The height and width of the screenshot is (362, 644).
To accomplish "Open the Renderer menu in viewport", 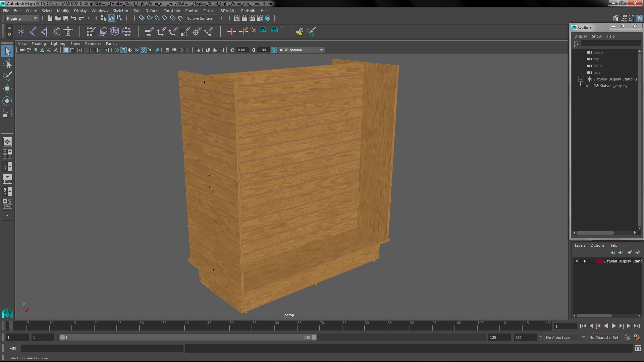I will (x=93, y=44).
